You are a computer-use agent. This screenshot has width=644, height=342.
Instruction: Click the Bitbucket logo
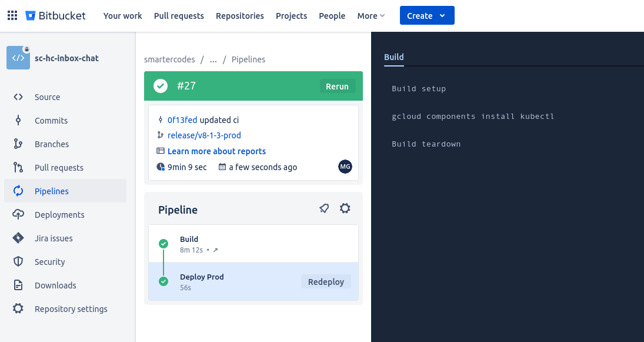tap(55, 16)
